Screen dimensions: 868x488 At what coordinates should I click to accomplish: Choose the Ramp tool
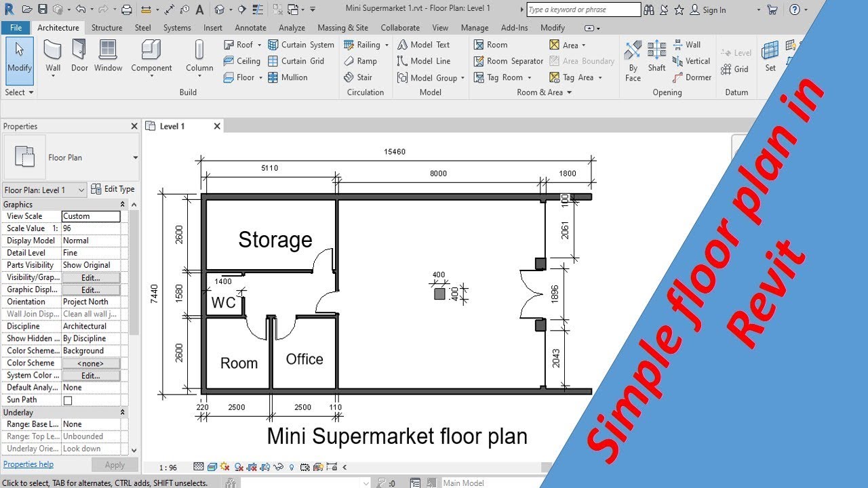360,61
